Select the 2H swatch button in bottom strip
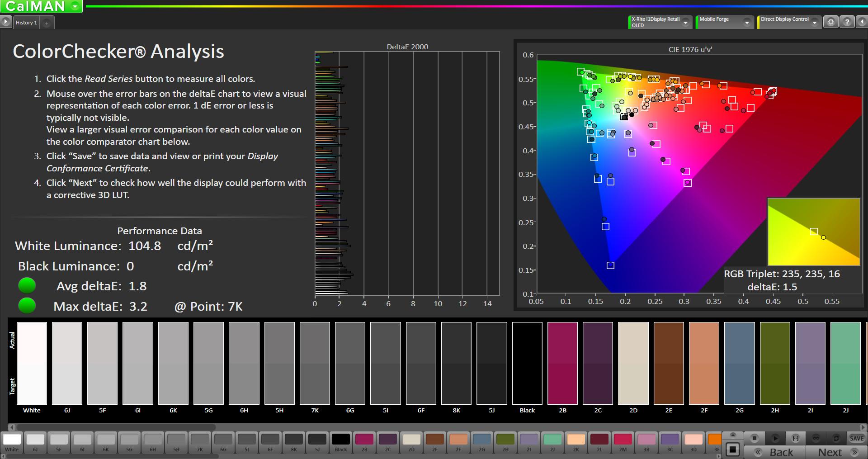The image size is (868, 459). [505, 443]
